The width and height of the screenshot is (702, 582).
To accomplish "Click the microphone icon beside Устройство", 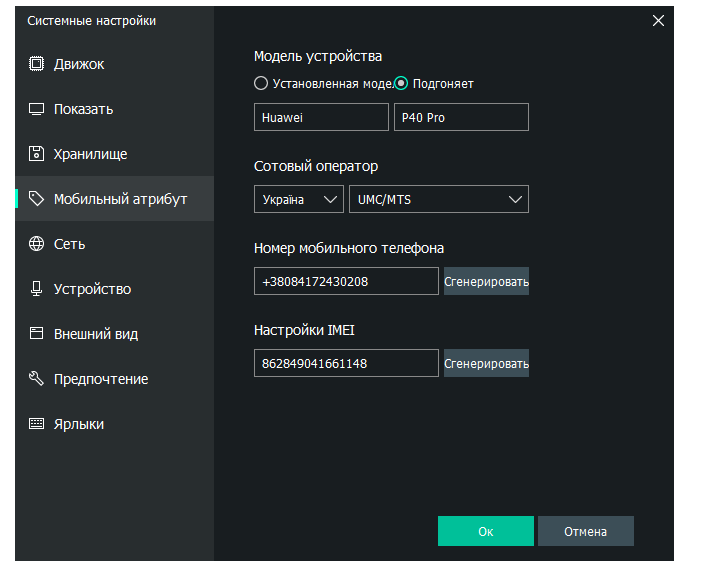I will tap(36, 289).
